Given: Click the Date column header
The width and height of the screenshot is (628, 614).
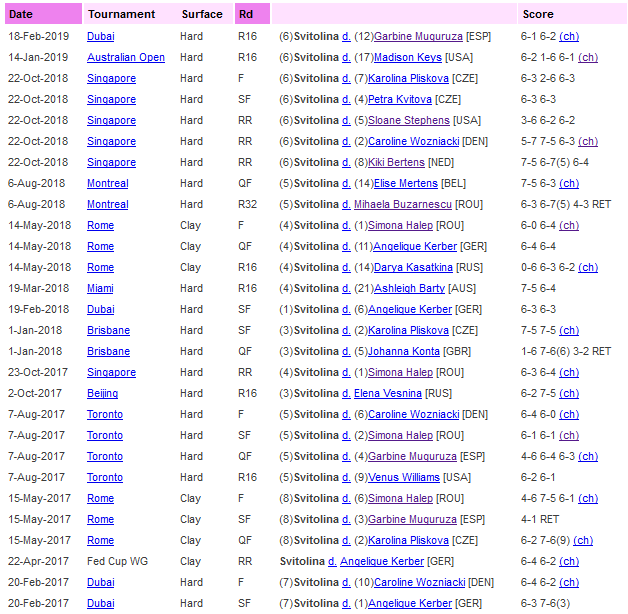Looking at the screenshot, I should [21, 14].
